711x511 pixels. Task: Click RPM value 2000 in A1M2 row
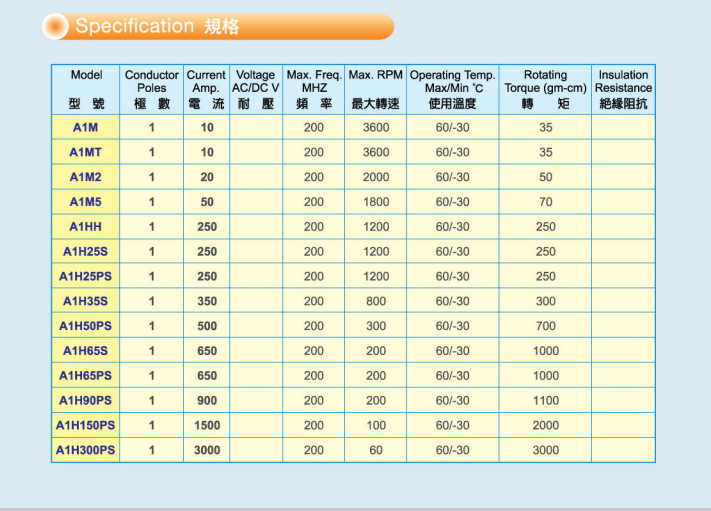click(x=376, y=177)
